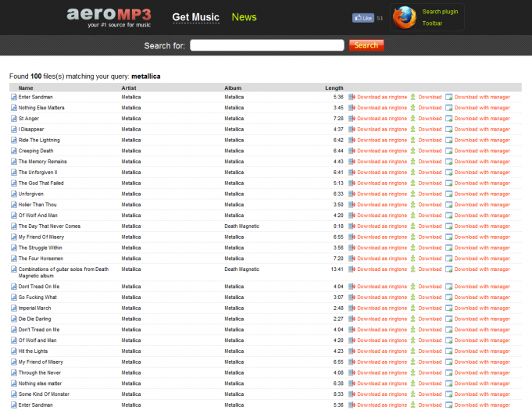Click the music file icon for The Four Horsemen
This screenshot has height=410, width=532.
coord(14,258)
